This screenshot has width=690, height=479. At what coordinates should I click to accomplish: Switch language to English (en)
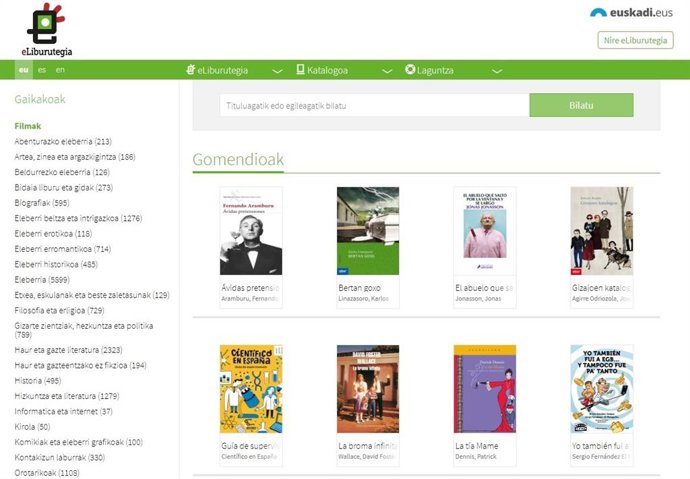60,70
